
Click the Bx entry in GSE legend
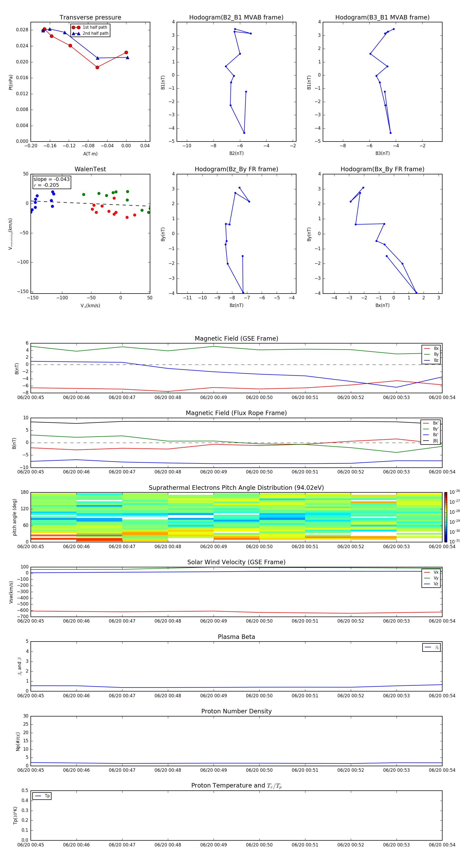[x=431, y=349]
